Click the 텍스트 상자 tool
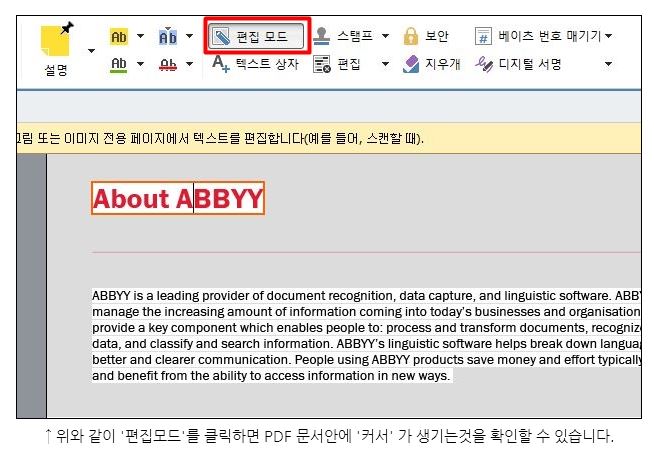This screenshot has width=654, height=464. point(255,64)
